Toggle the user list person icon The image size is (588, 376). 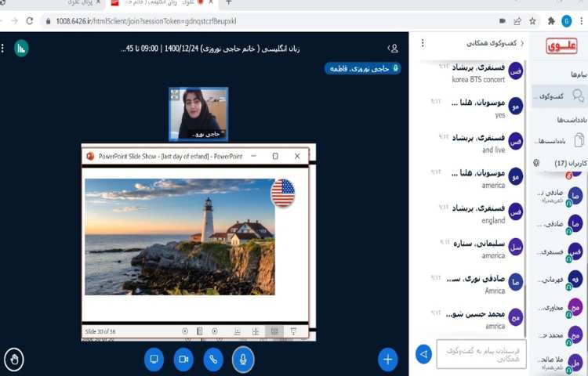pyautogui.click(x=394, y=49)
